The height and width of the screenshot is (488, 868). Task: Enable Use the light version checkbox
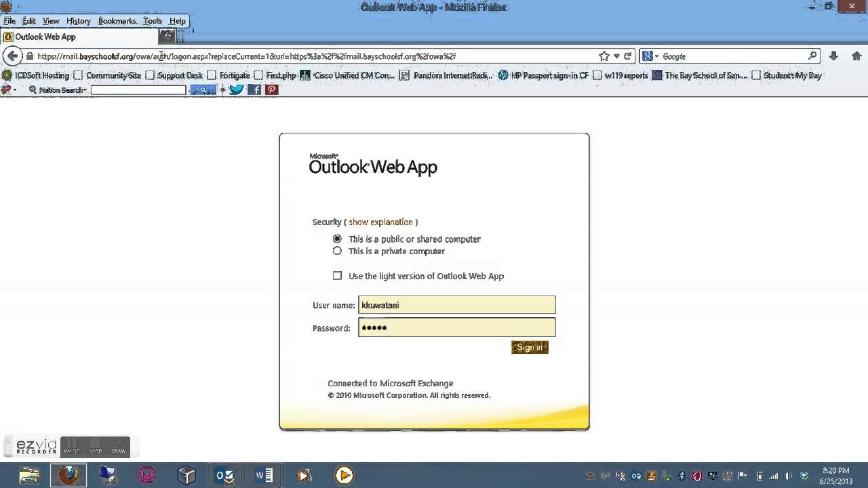pos(337,276)
